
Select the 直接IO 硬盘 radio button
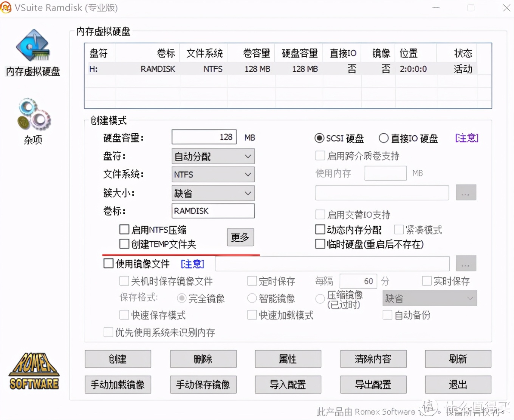point(384,138)
